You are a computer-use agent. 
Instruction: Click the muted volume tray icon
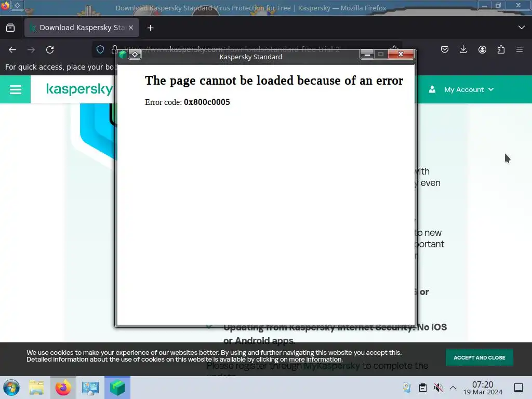coord(438,388)
